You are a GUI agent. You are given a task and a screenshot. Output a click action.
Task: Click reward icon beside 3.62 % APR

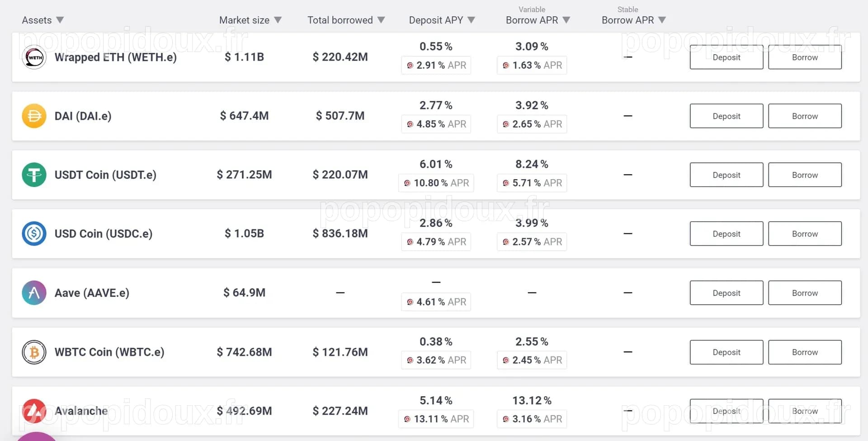(x=410, y=360)
